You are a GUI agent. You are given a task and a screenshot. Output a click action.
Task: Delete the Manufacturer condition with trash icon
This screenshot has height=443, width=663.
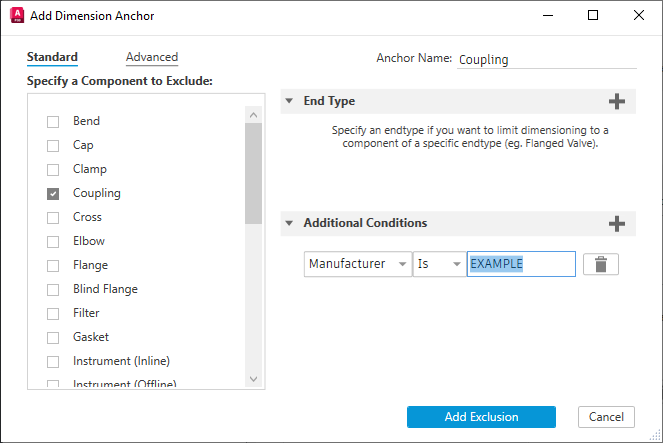point(600,264)
